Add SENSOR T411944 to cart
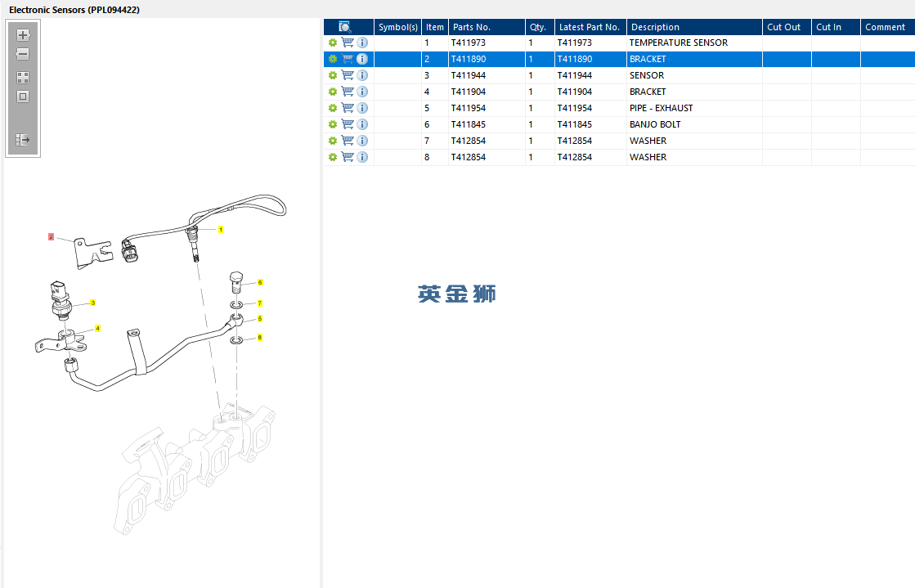The width and height of the screenshot is (915, 588). 348,75
